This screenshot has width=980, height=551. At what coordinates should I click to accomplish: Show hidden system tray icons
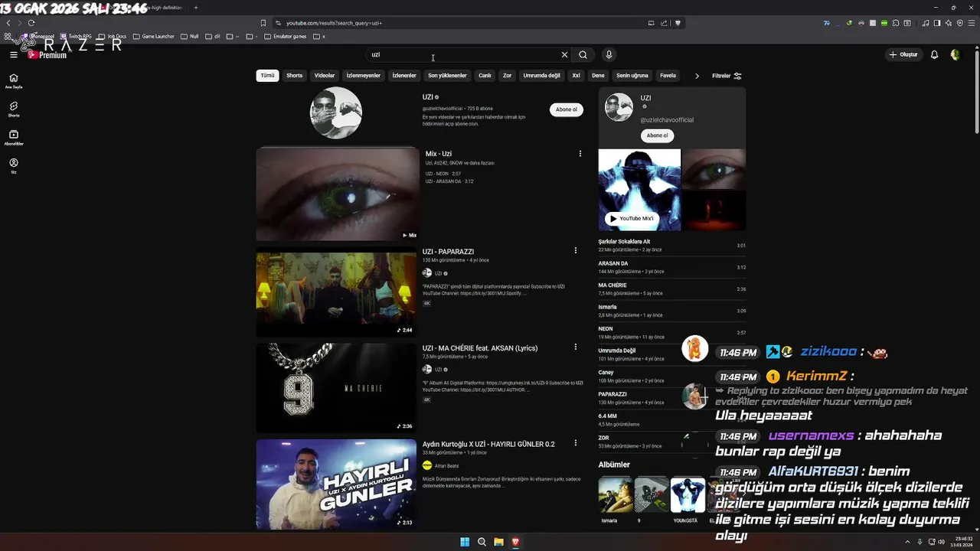tap(908, 542)
